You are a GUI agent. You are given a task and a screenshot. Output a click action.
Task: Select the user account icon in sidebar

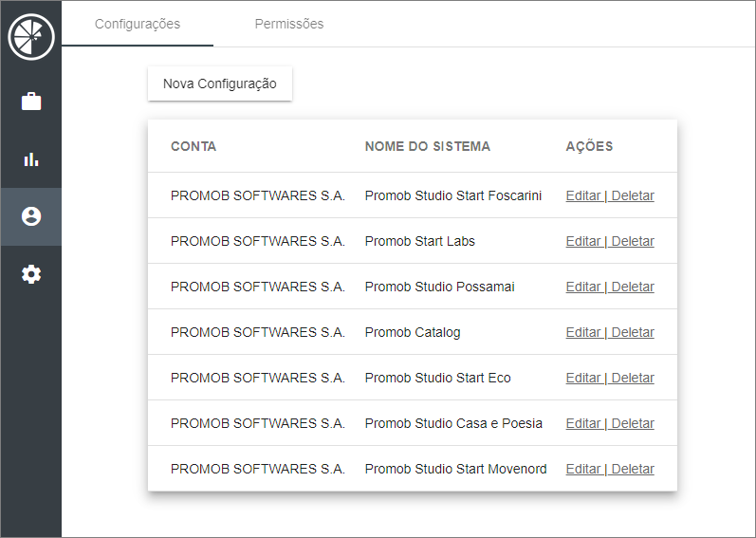[31, 216]
